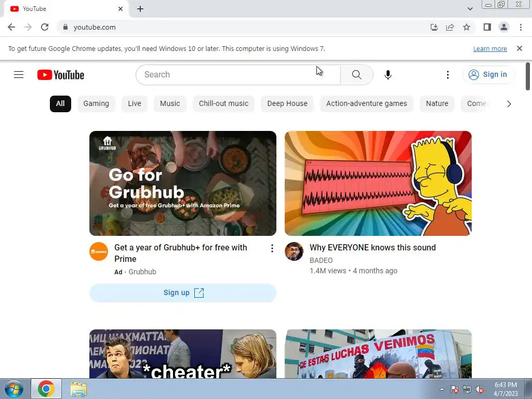Follow the Learn more link
The width and height of the screenshot is (532, 399).
click(490, 49)
